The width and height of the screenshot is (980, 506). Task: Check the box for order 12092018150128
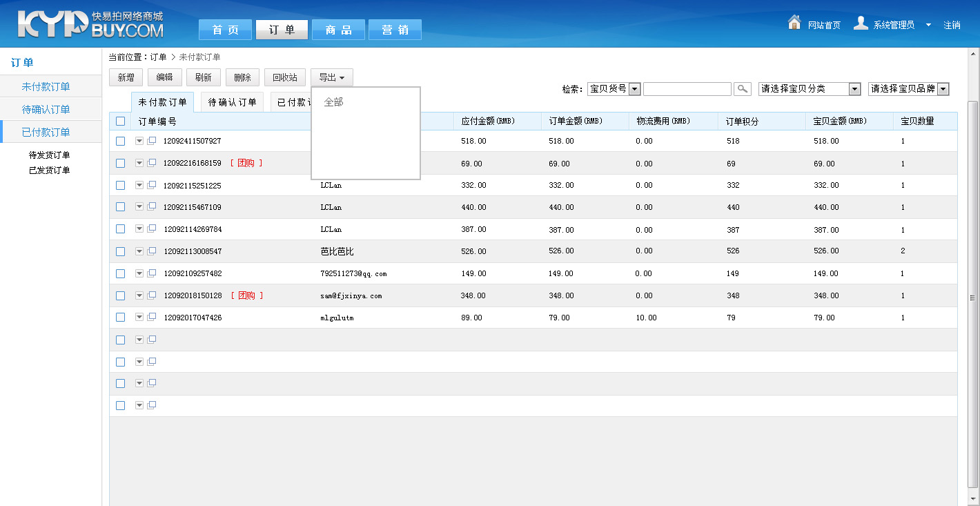pyautogui.click(x=121, y=295)
